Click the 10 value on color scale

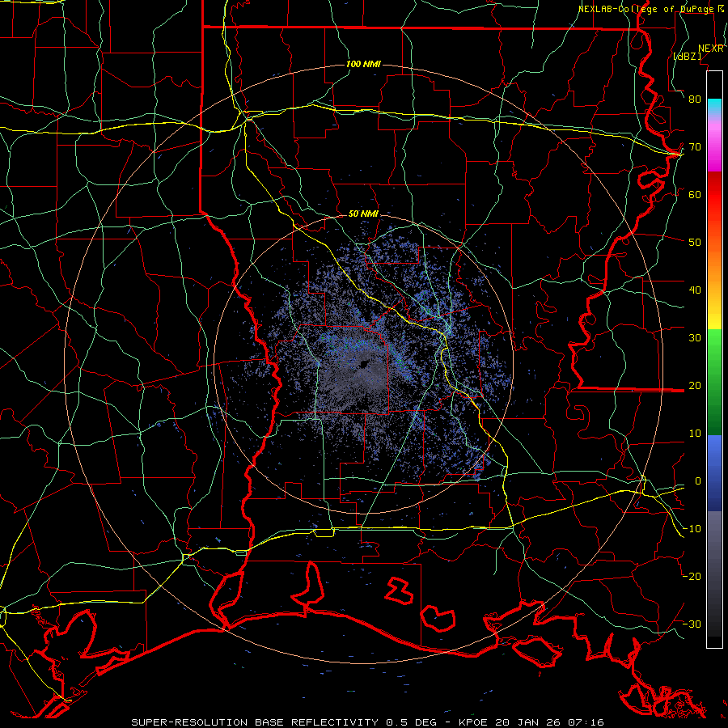[695, 434]
